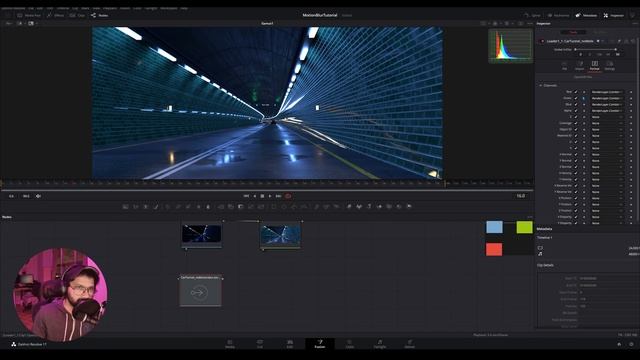Toggle the Alpha channel checkbox

pyautogui.click(x=576, y=111)
